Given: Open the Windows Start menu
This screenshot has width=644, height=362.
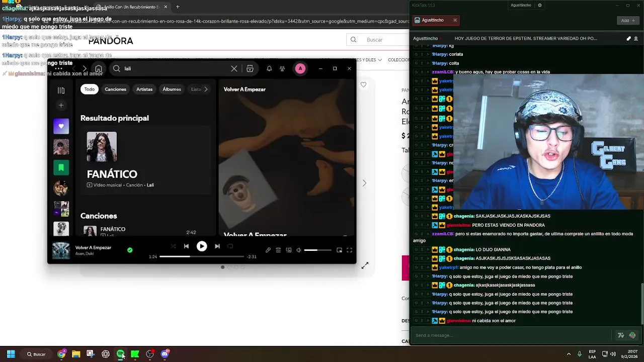Looking at the screenshot, I should [11, 354].
